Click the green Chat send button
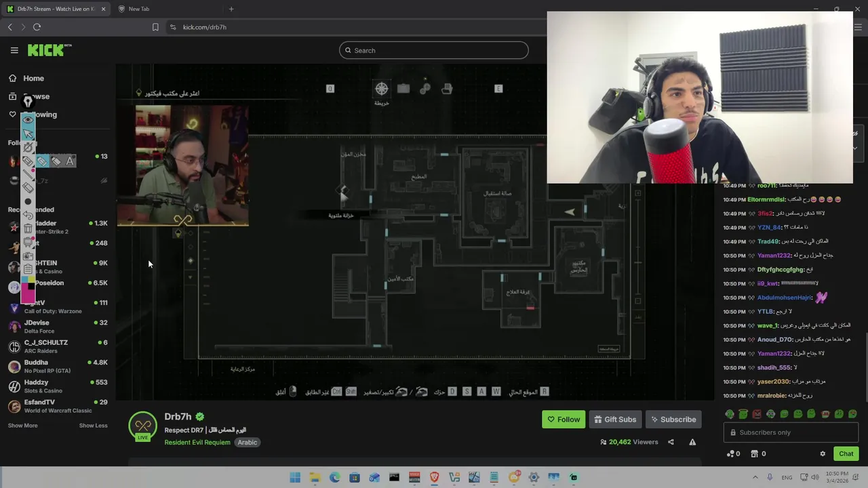Image resolution: width=868 pixels, height=488 pixels. tap(846, 453)
